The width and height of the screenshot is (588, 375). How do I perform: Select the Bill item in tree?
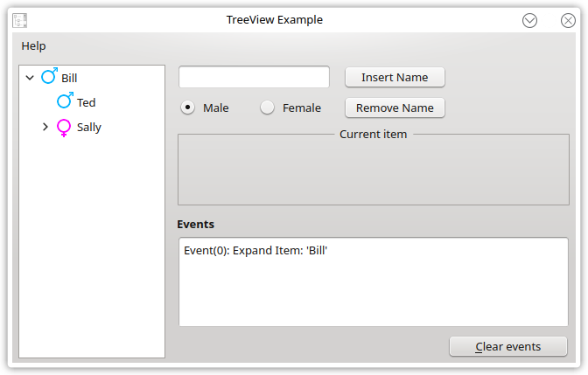[x=69, y=78]
